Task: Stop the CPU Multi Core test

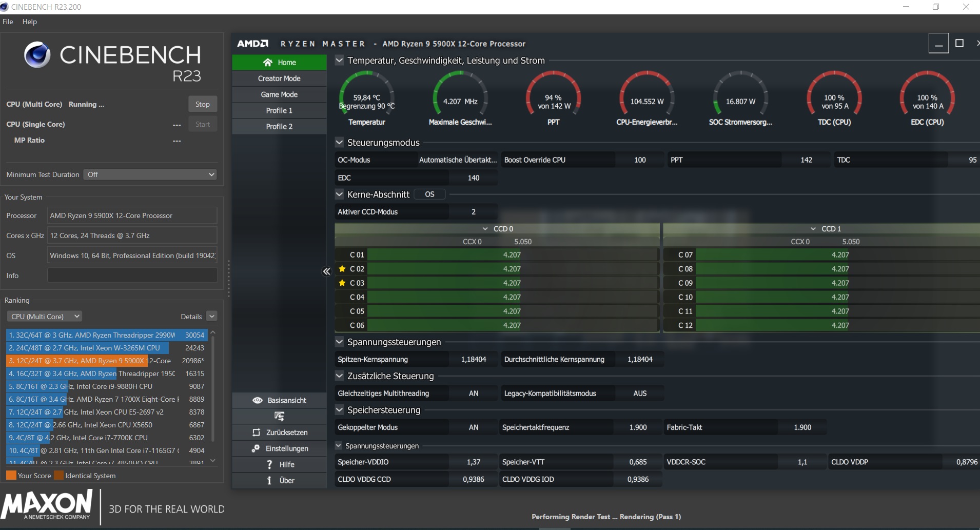Action: click(203, 104)
